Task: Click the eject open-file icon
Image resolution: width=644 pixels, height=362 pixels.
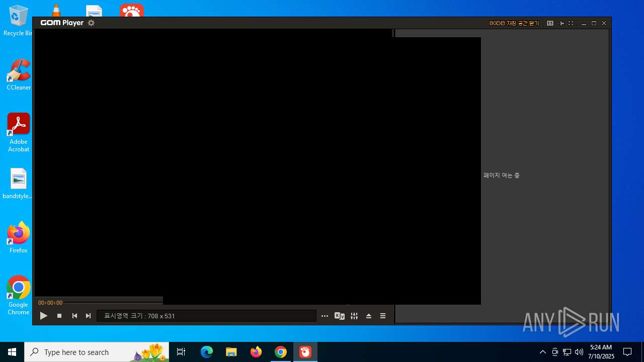Action: click(x=369, y=316)
